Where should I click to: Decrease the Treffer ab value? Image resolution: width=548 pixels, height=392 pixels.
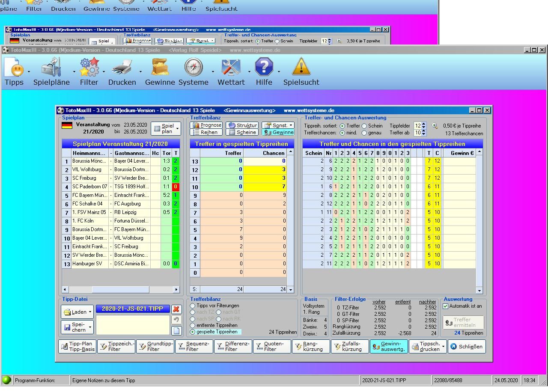tap(424, 134)
